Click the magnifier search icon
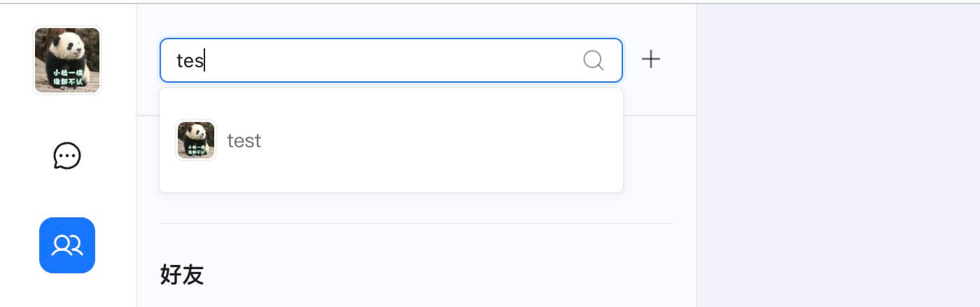The image size is (980, 307). [x=593, y=60]
